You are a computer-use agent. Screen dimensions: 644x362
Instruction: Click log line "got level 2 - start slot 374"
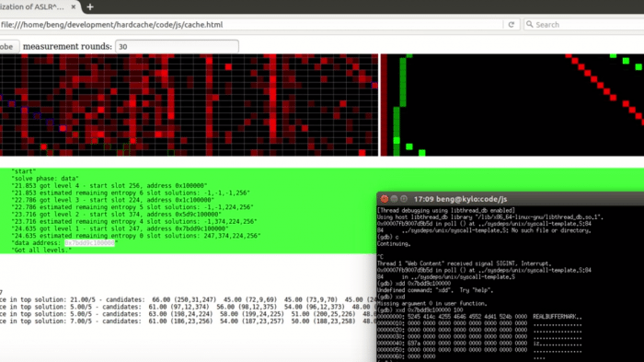tap(116, 215)
